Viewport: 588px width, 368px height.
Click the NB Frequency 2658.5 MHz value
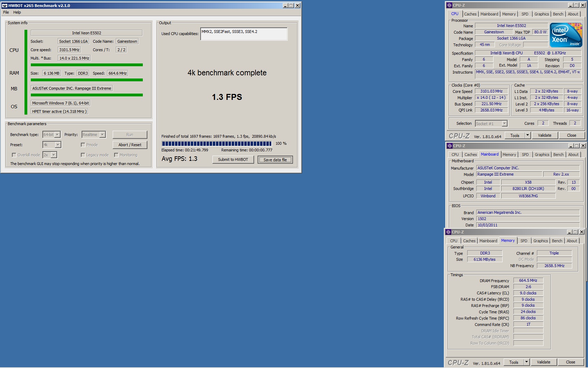(x=554, y=266)
